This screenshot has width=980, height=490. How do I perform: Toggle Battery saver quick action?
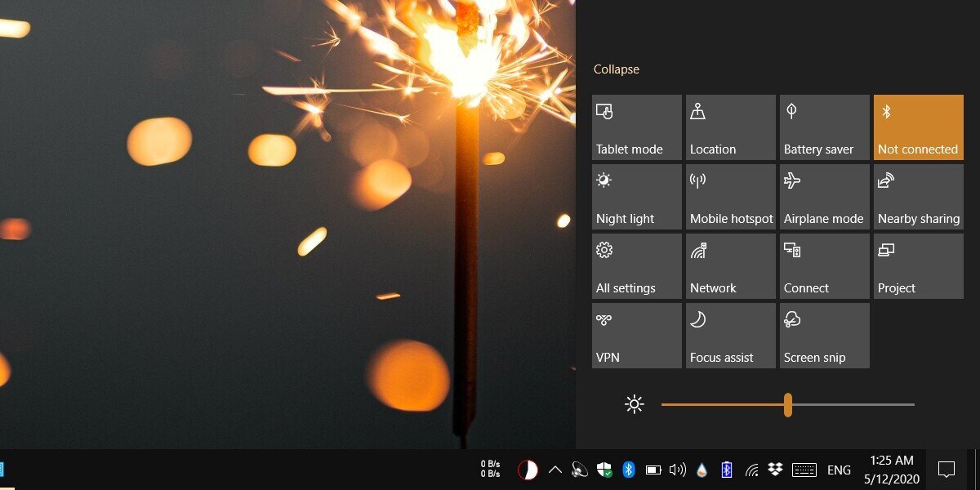pos(824,127)
